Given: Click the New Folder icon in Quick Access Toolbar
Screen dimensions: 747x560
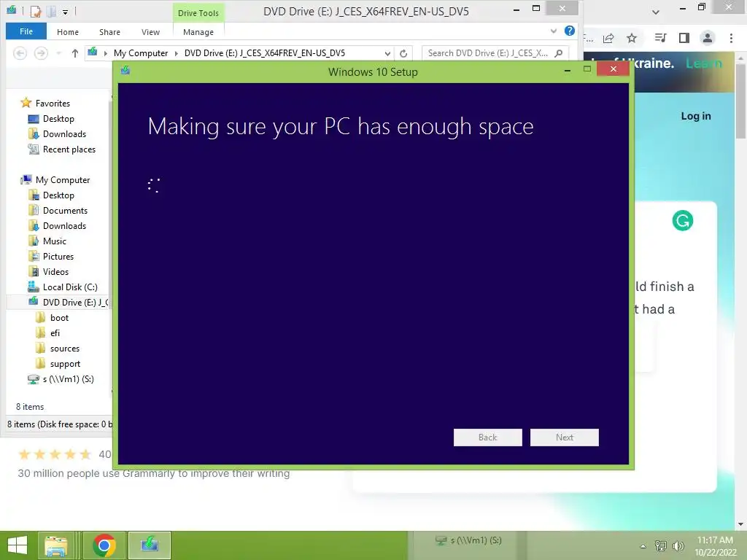Looking at the screenshot, I should pos(52,11).
